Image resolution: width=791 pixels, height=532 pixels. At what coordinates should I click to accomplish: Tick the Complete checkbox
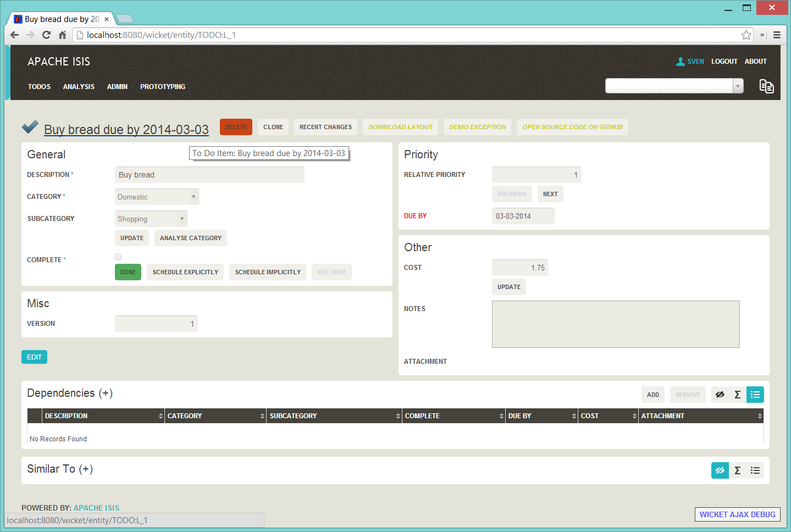coord(118,257)
